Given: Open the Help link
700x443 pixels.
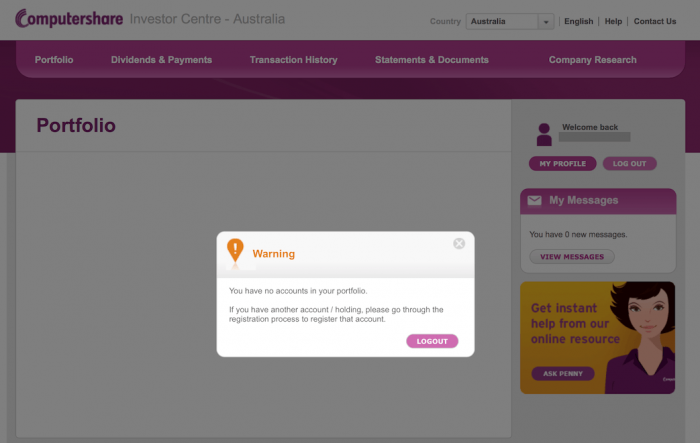Looking at the screenshot, I should 613,21.
